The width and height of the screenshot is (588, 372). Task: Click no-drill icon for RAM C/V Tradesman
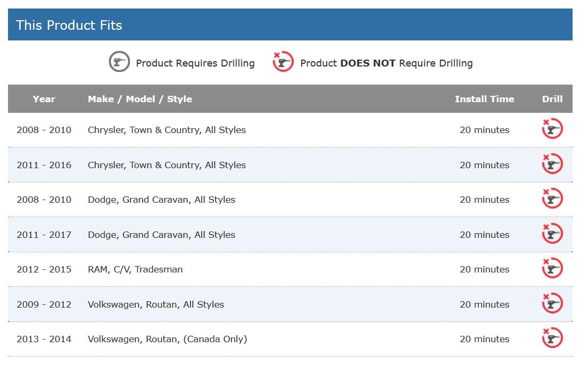(x=552, y=269)
